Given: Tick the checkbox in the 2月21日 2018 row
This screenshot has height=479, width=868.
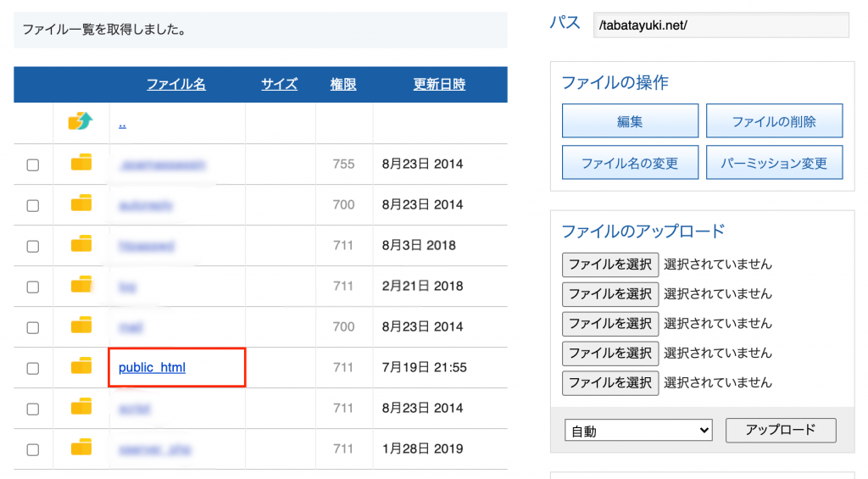Looking at the screenshot, I should (x=33, y=287).
